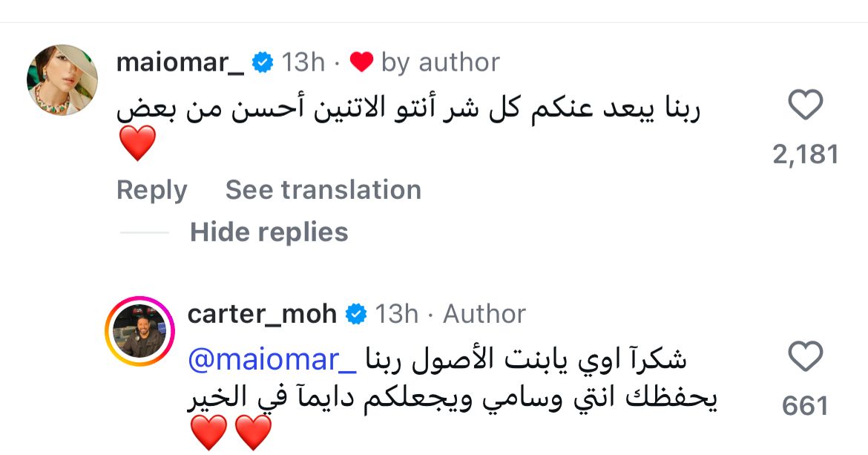Open maiomar_'s profile picture
This screenshot has height=455, width=868.
point(62,80)
